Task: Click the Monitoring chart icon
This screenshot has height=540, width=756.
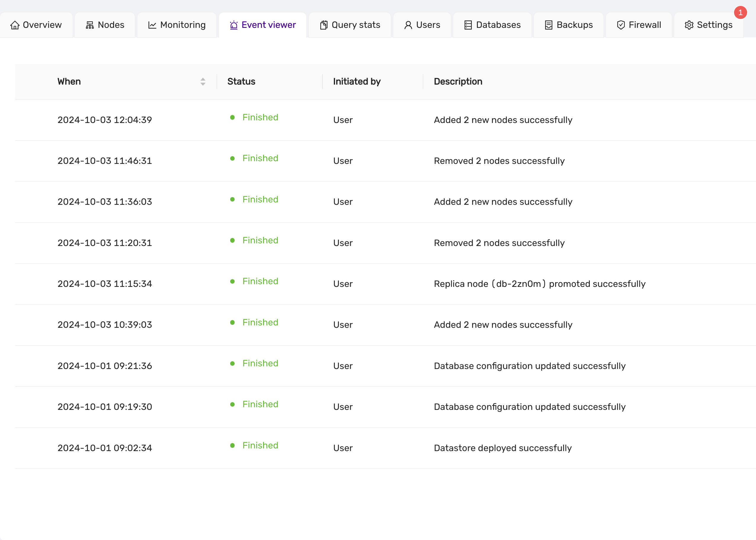Action: tap(152, 25)
